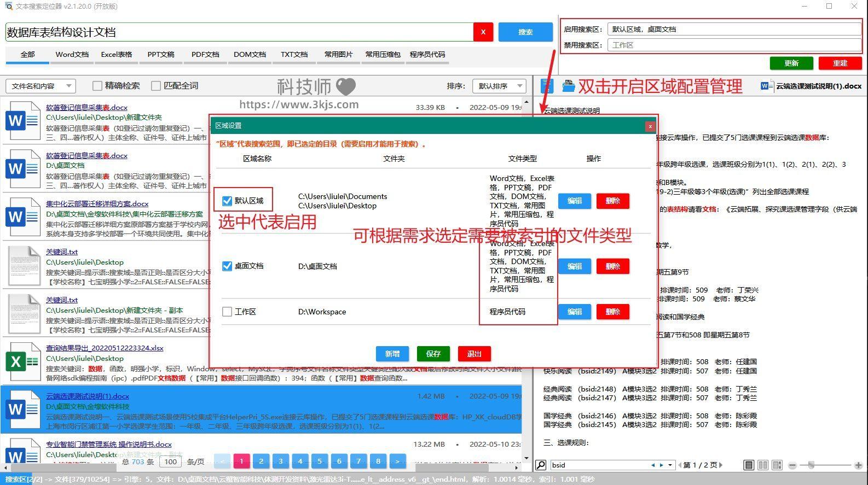Zoom in preview with plus icon

858,465
